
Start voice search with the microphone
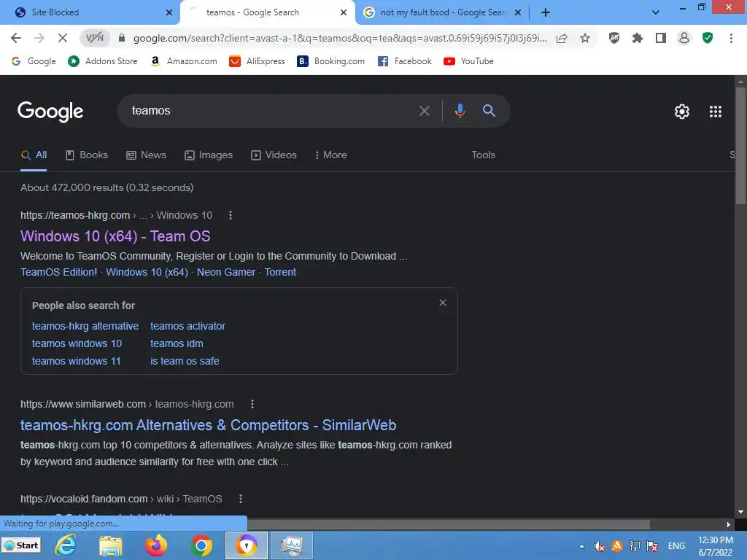(x=460, y=111)
